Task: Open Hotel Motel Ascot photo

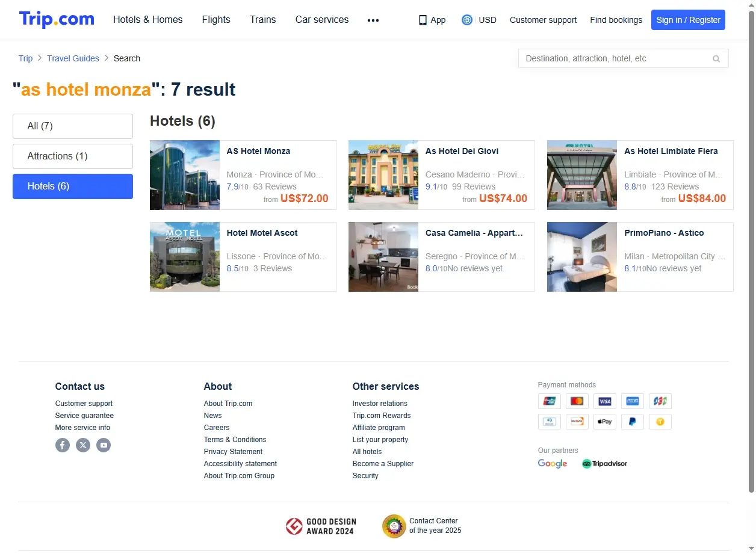Action: [185, 257]
